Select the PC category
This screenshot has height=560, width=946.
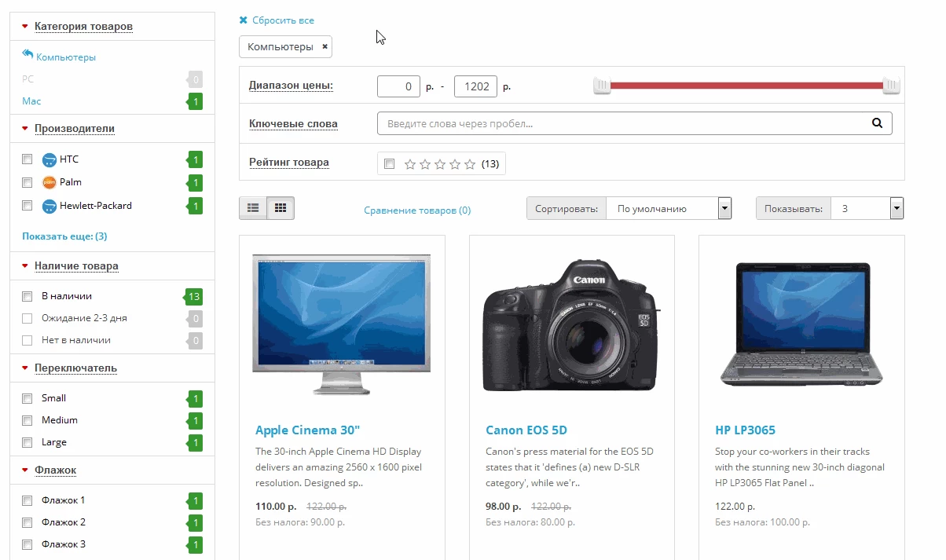pyautogui.click(x=27, y=79)
